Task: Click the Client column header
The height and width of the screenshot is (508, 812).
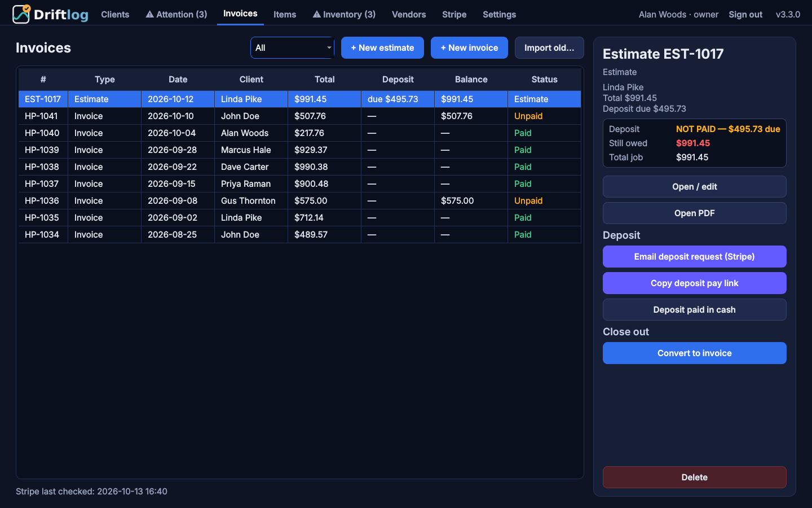Action: click(251, 80)
